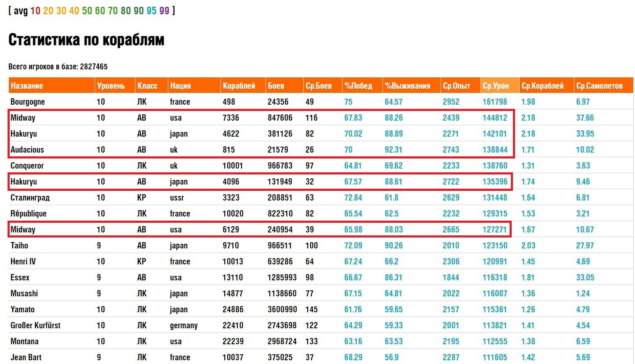Click Taiho's win rate value 72.09

coord(353,245)
